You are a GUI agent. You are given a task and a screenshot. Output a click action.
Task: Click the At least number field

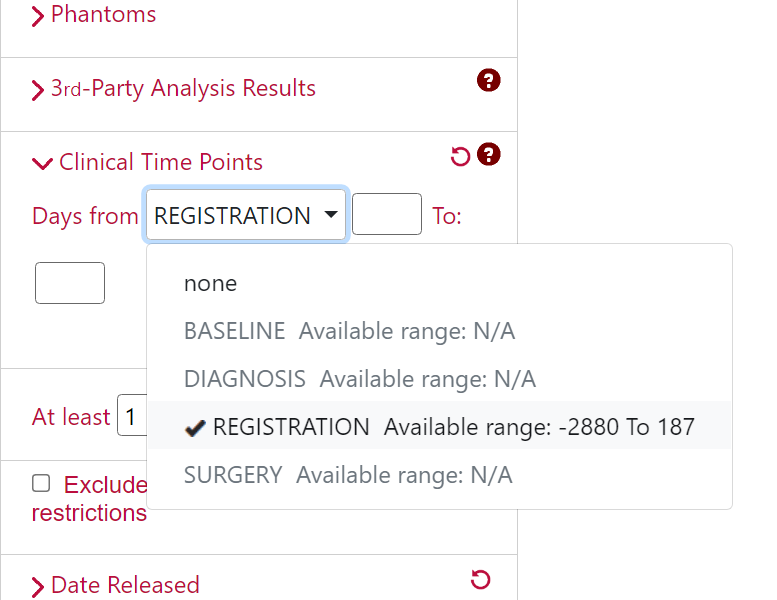pyautogui.click(x=132, y=415)
